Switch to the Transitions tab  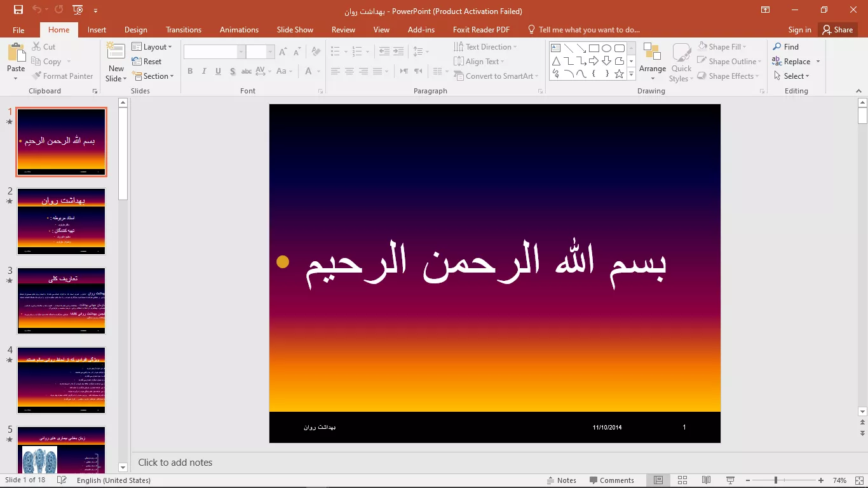(x=184, y=30)
